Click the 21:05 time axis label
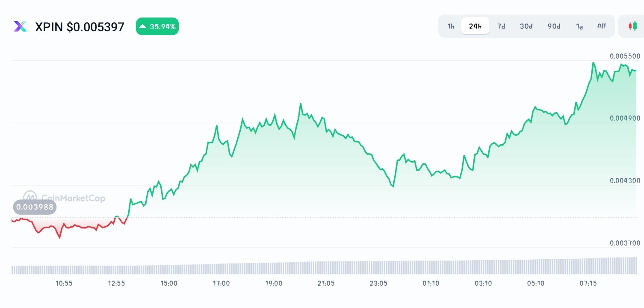This screenshot has width=644, height=308. (x=326, y=283)
